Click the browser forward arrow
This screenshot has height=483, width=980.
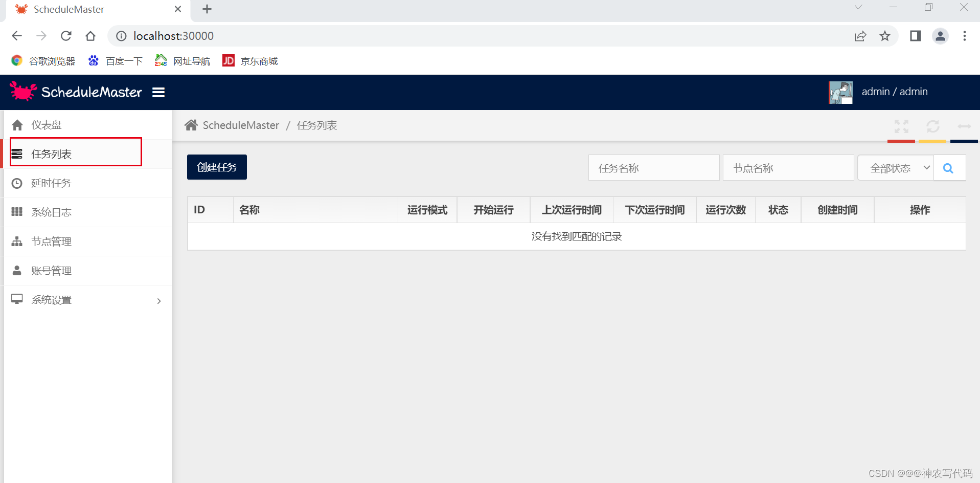pyautogui.click(x=41, y=36)
